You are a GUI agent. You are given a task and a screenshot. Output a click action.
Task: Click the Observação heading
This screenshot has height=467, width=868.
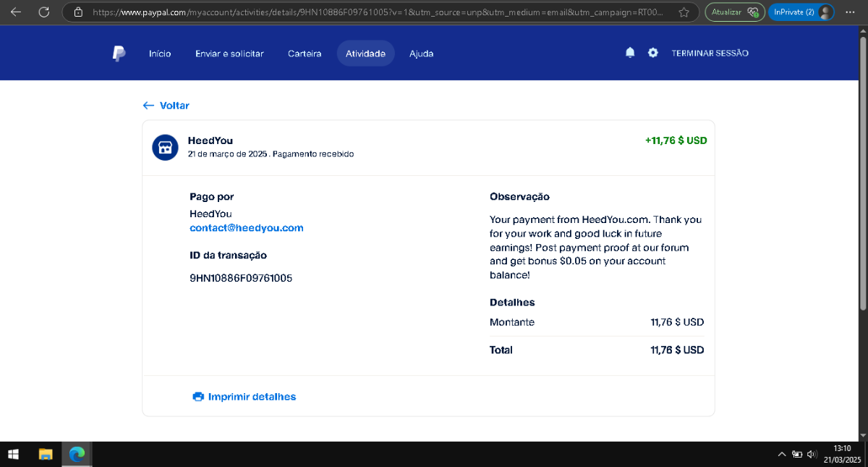pyautogui.click(x=519, y=197)
